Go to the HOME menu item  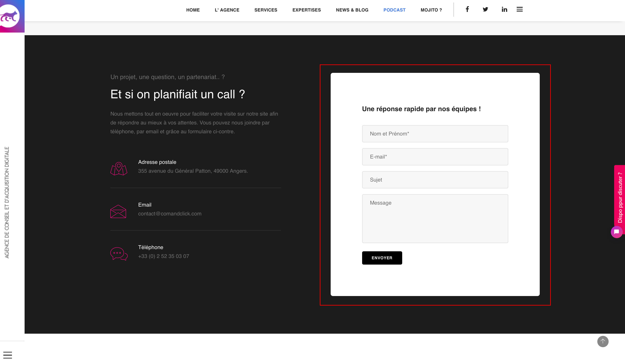coord(193,10)
